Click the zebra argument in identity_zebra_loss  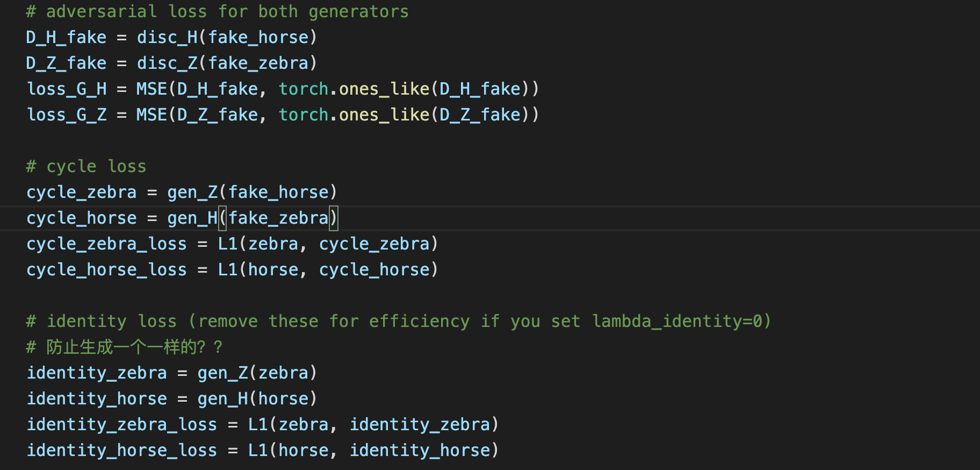[304, 424]
